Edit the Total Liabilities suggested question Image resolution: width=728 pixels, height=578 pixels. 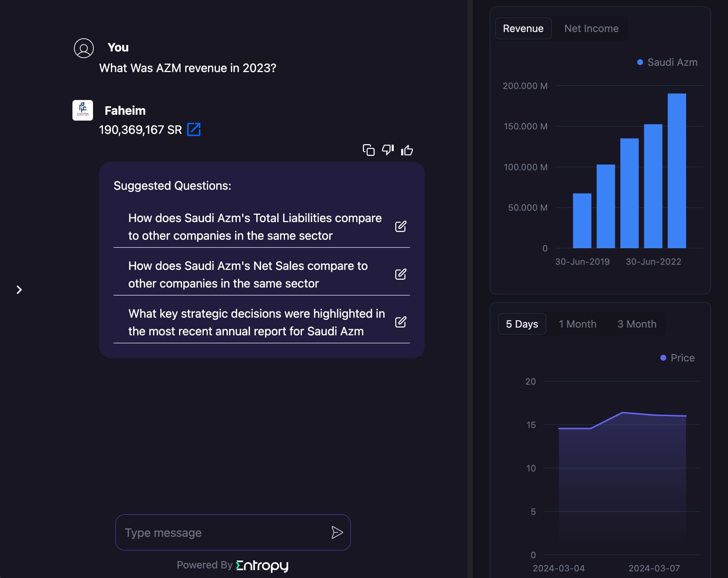401,226
